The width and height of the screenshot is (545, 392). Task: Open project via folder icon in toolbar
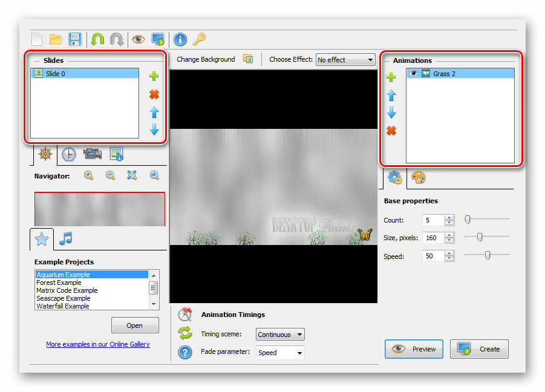click(x=56, y=39)
